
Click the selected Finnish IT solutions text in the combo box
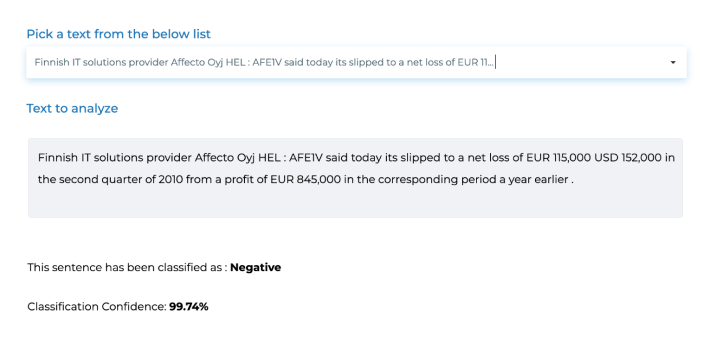[264, 63]
